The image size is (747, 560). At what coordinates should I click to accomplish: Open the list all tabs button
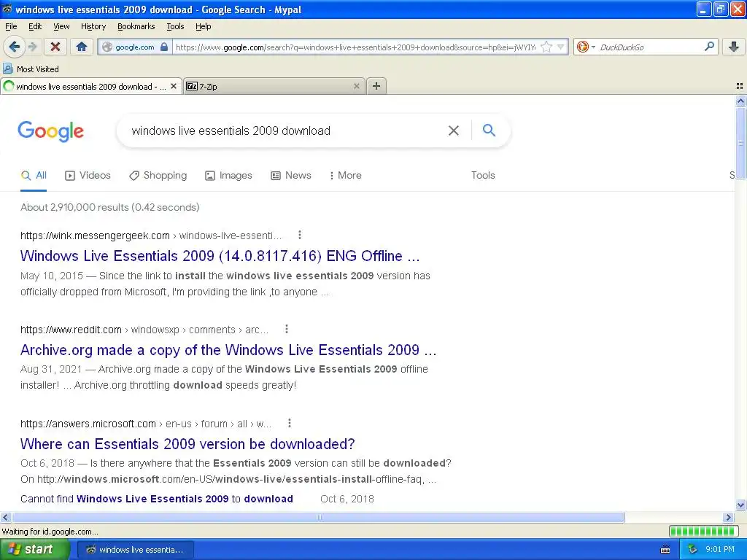[740, 86]
